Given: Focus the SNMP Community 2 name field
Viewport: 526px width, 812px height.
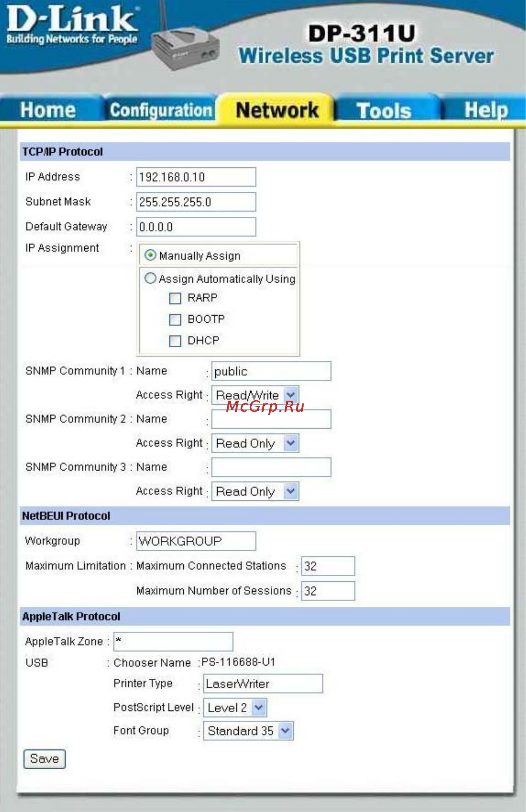Looking at the screenshot, I should pyautogui.click(x=271, y=419).
